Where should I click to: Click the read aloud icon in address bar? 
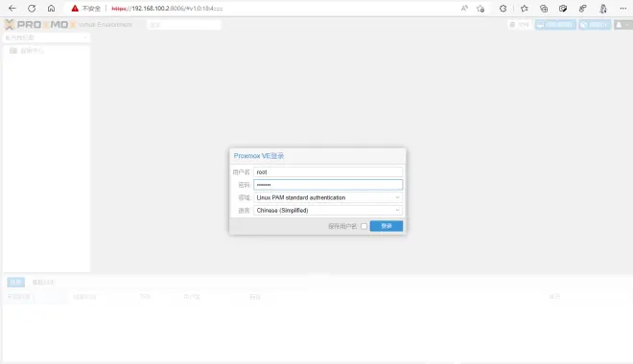point(464,8)
